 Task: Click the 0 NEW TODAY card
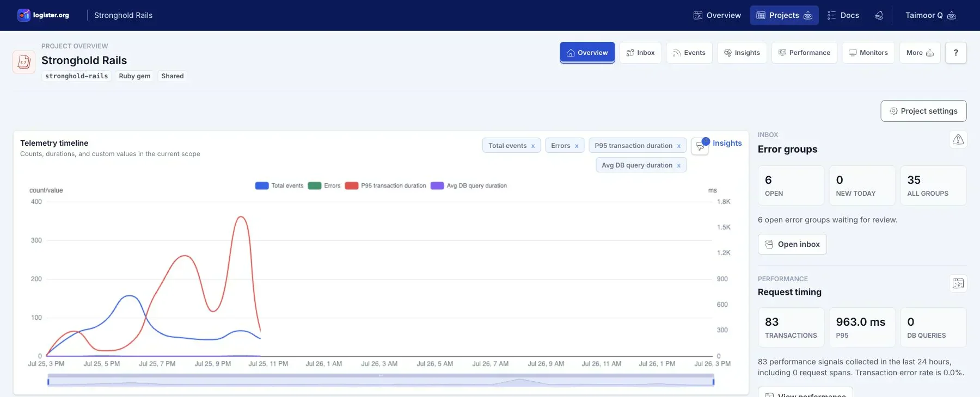(x=862, y=185)
